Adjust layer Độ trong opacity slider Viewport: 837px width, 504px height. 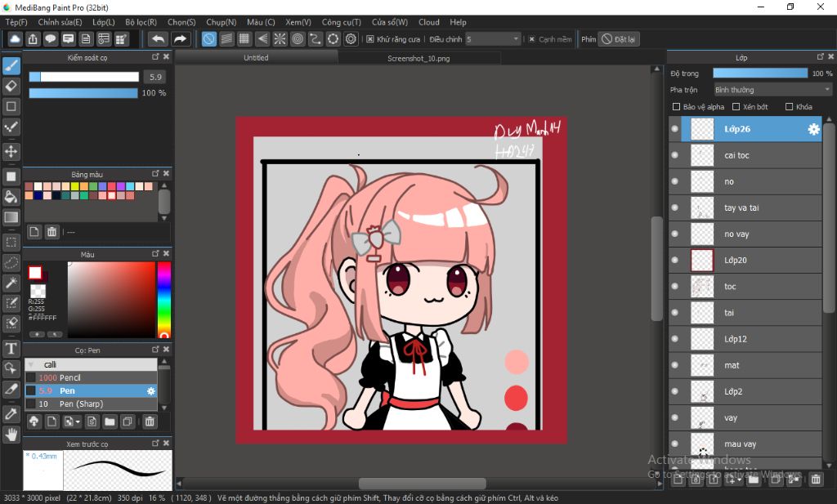760,73
